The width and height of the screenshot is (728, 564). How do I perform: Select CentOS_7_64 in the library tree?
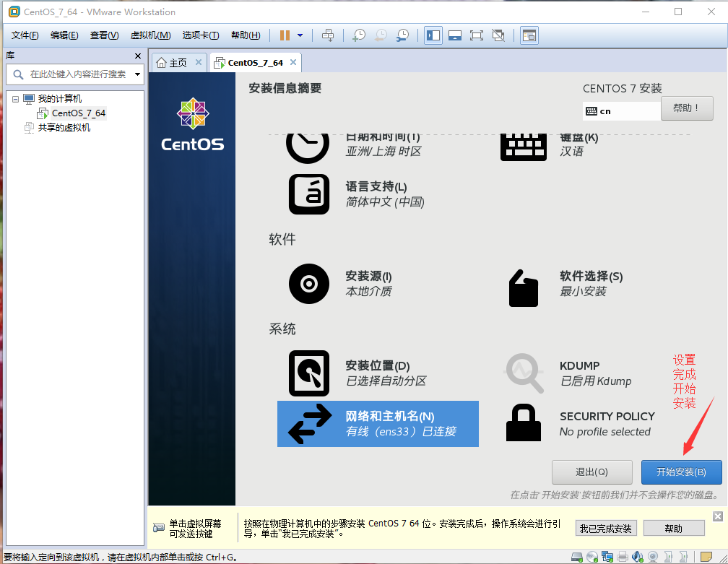[79, 113]
